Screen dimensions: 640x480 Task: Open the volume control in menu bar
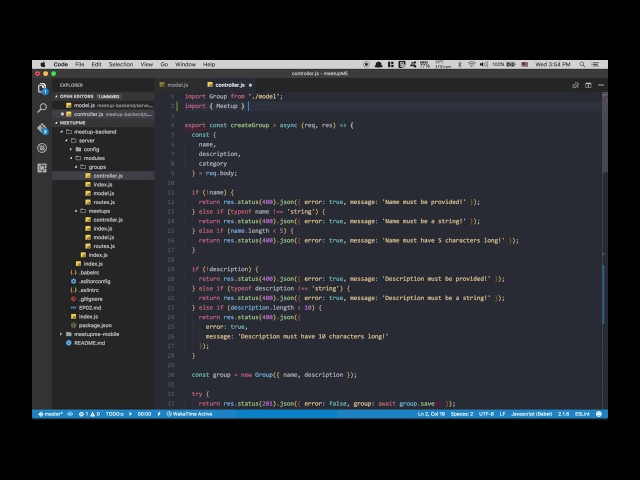[484, 64]
